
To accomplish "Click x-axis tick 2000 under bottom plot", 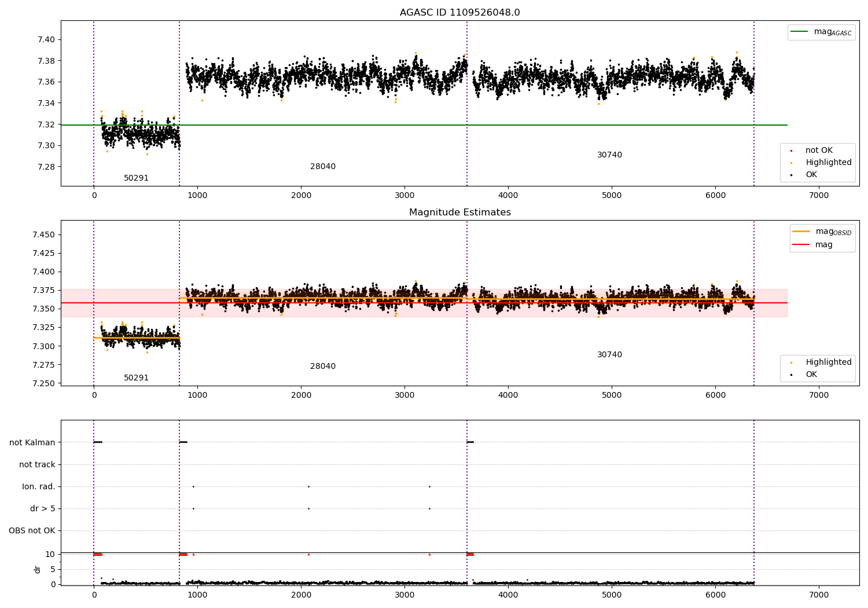I will tap(301, 595).
